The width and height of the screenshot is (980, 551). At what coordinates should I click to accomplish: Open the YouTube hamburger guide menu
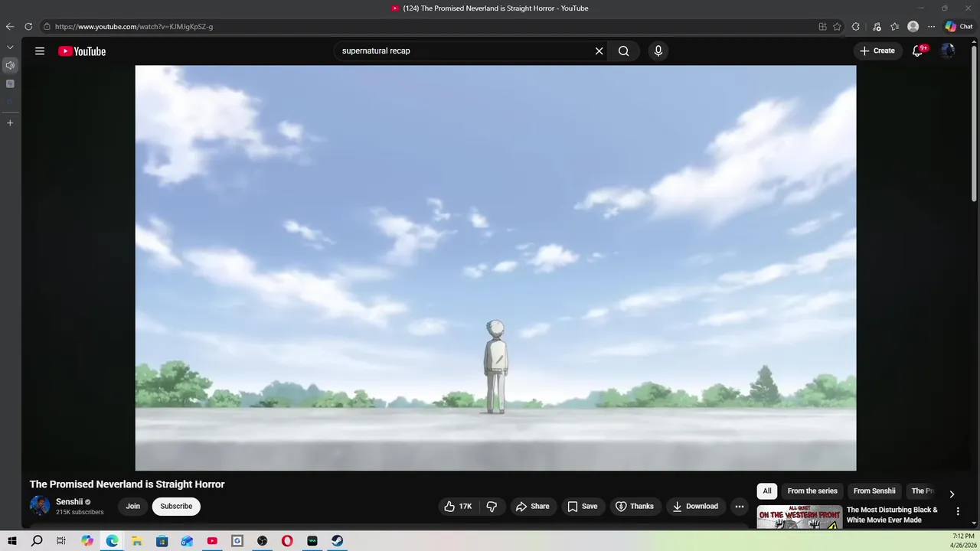(x=40, y=51)
